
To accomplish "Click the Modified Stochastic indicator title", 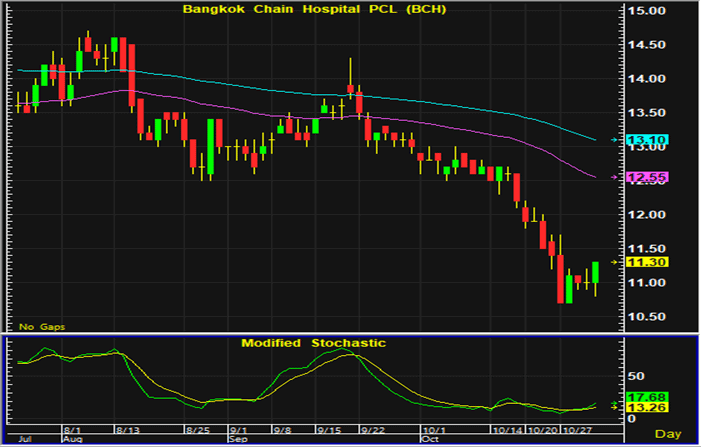I will pos(313,343).
